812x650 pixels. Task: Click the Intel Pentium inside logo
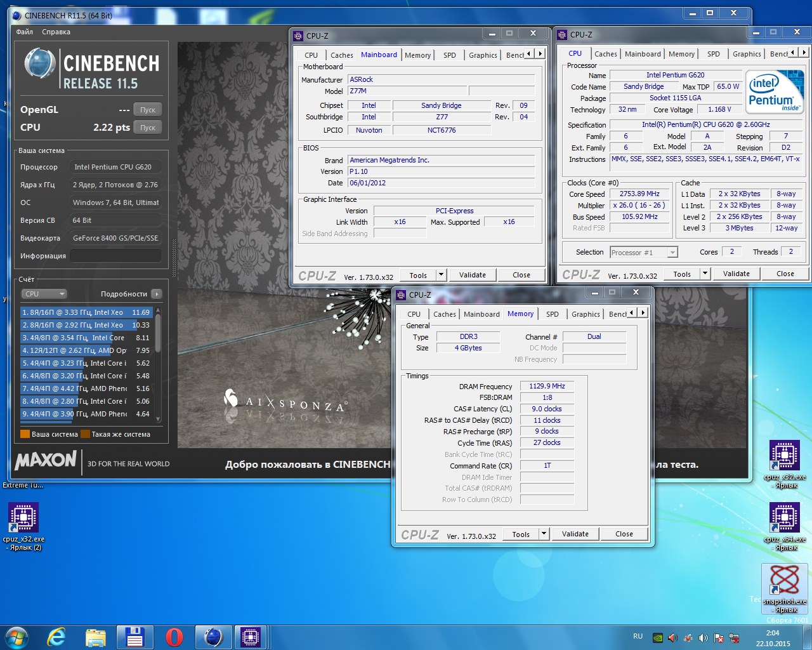[x=775, y=92]
